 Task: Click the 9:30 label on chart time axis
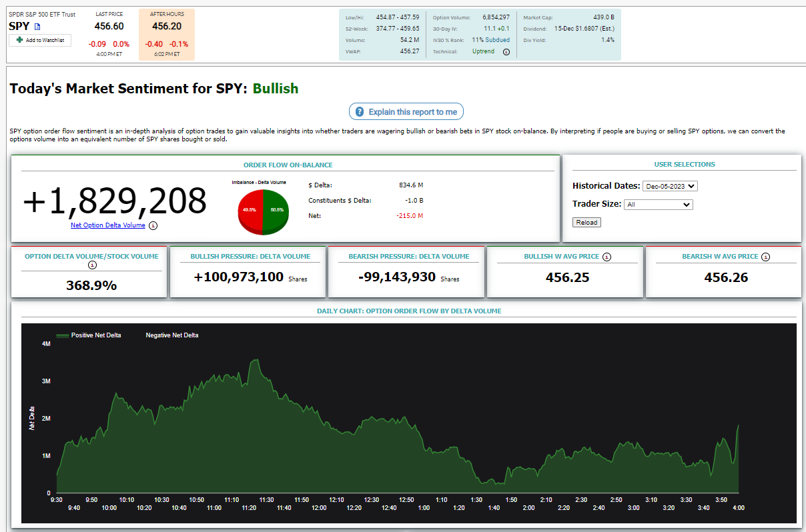coord(57,499)
